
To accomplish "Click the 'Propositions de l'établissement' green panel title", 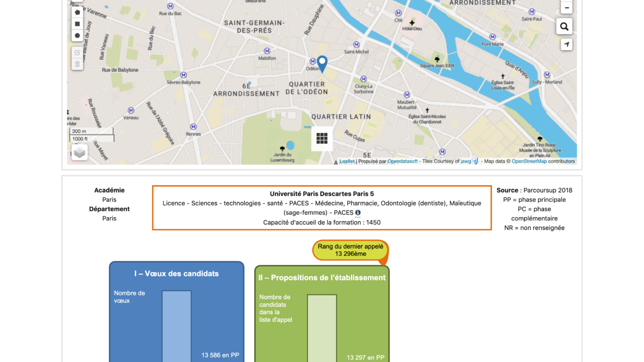I will (x=322, y=278).
